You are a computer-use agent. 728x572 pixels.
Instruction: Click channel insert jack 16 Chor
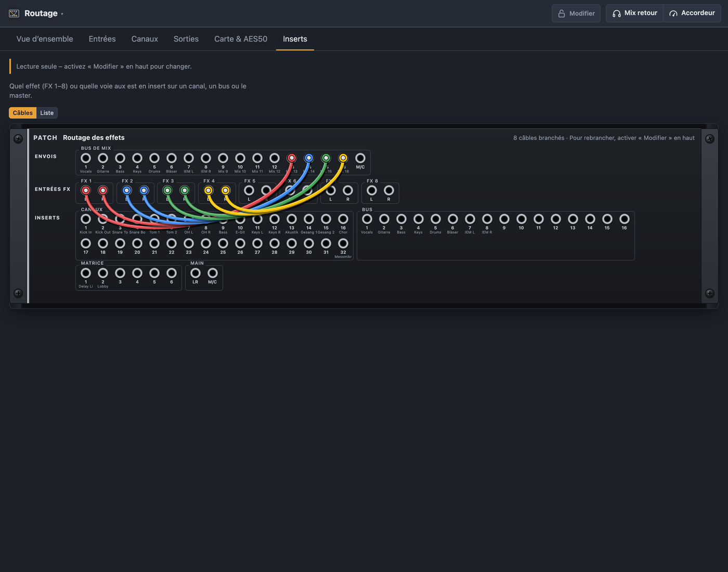[x=343, y=219]
